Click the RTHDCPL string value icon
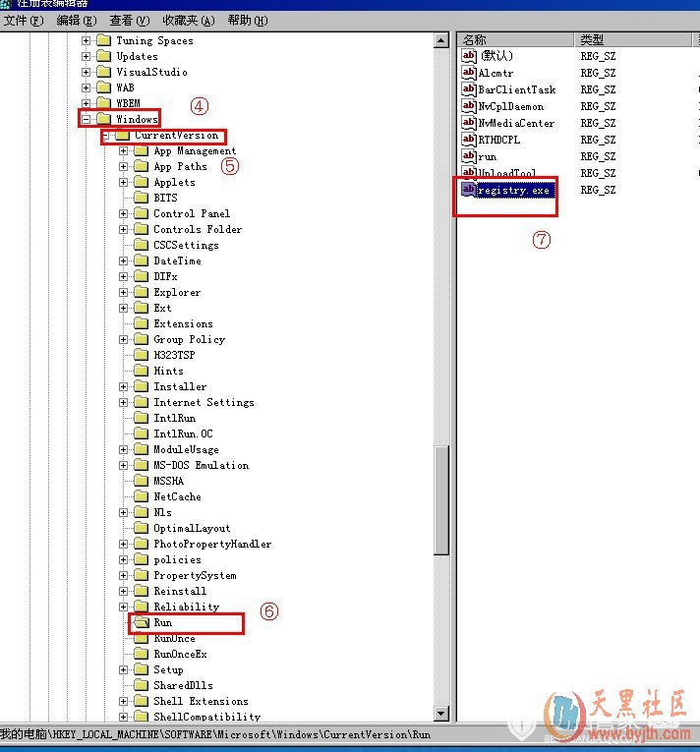 coord(469,140)
